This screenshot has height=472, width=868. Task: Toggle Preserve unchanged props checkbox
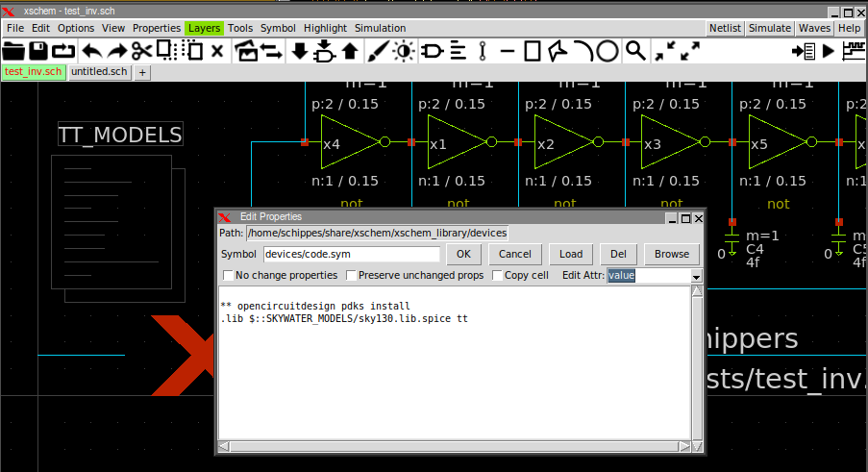coord(352,276)
